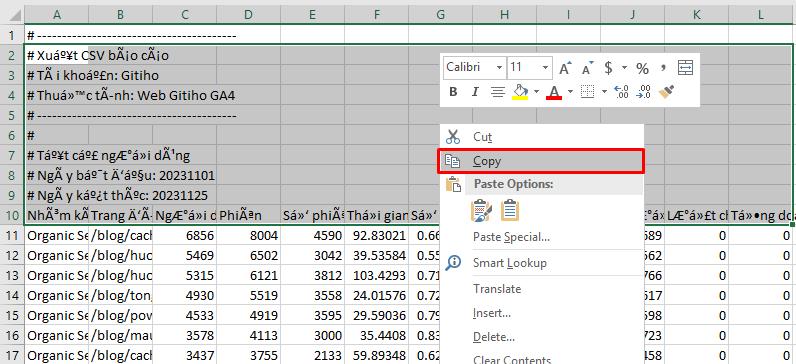Open fill color dropdown arrow
The image size is (796, 364).
tap(536, 92)
